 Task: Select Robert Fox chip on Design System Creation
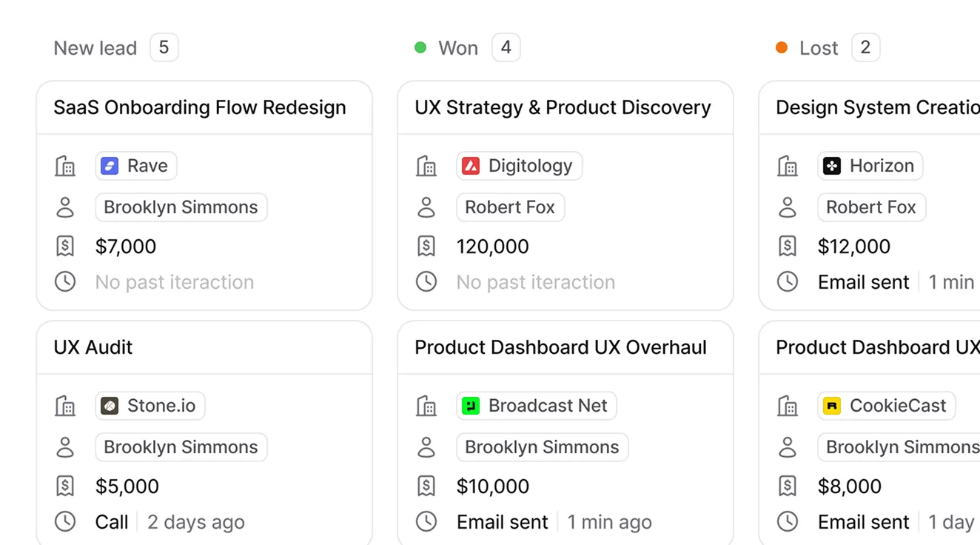pyautogui.click(x=871, y=207)
